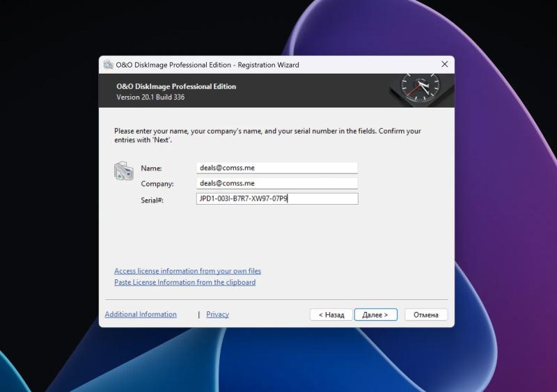557x392 pixels.
Task: Click the 'Please enter your name' instruction text
Action: 267,135
